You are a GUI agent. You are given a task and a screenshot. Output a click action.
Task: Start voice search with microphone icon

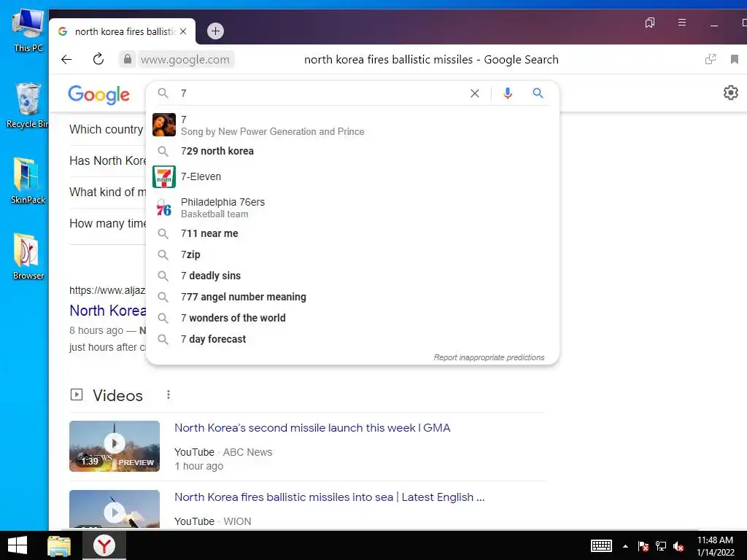pos(508,93)
